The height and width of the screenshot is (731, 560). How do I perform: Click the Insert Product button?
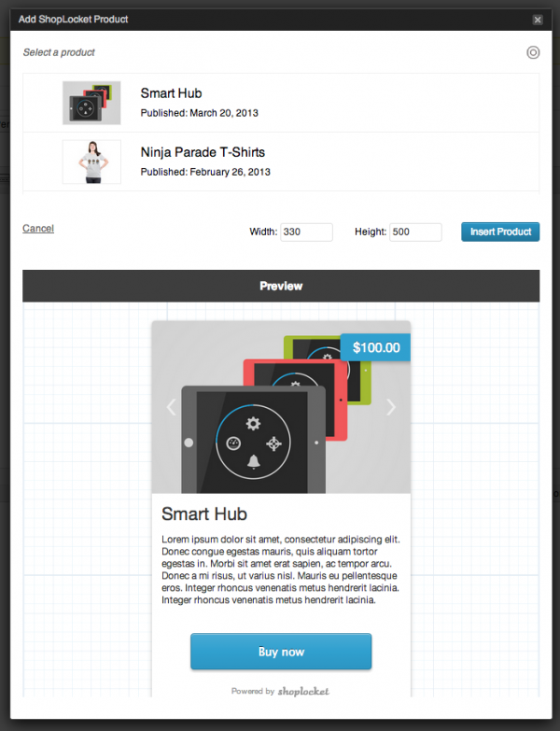tap(500, 232)
